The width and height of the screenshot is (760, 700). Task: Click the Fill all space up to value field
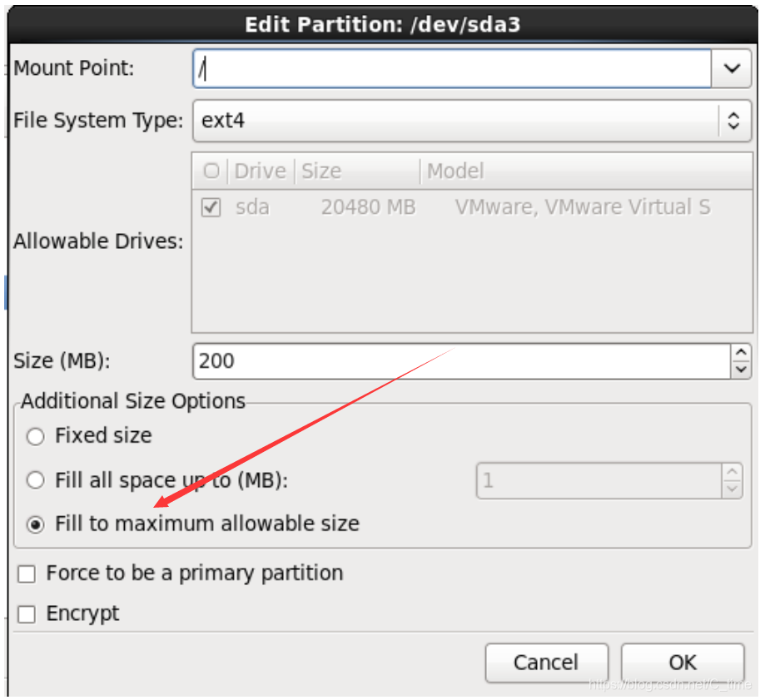(x=599, y=481)
